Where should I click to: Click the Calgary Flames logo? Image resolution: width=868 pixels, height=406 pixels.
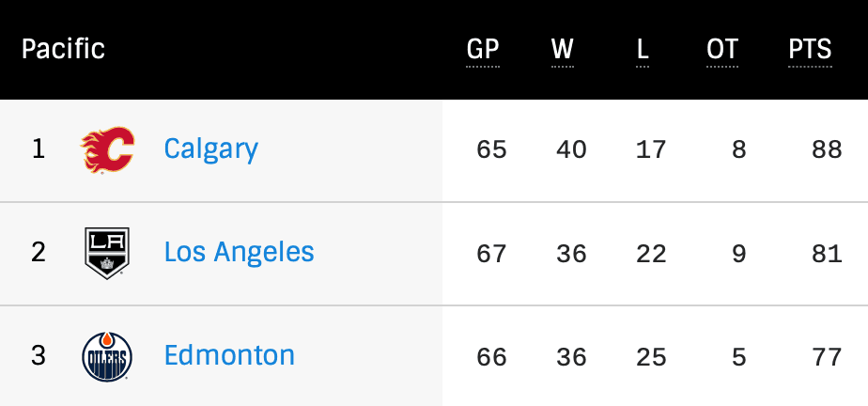[x=108, y=150]
